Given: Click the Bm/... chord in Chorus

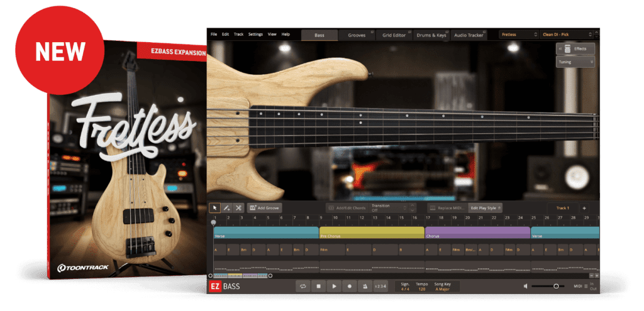Looking at the screenshot, I should click(x=470, y=249).
